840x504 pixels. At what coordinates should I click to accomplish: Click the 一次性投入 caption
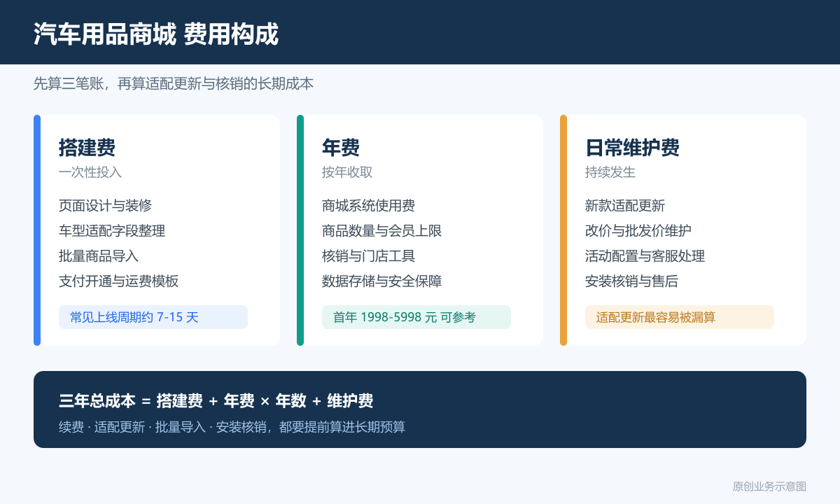pyautogui.click(x=90, y=172)
